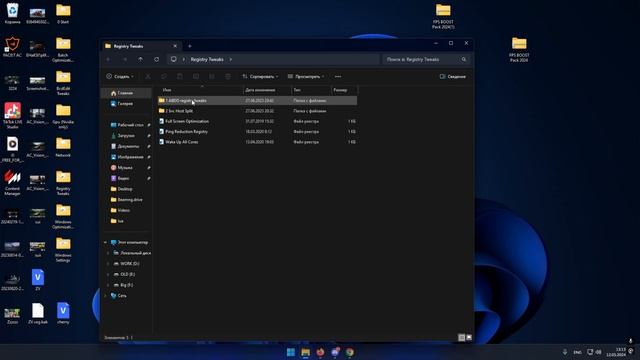Open FACEIT AC desktop shortcut
The width and height of the screenshot is (640, 360).
point(12,47)
